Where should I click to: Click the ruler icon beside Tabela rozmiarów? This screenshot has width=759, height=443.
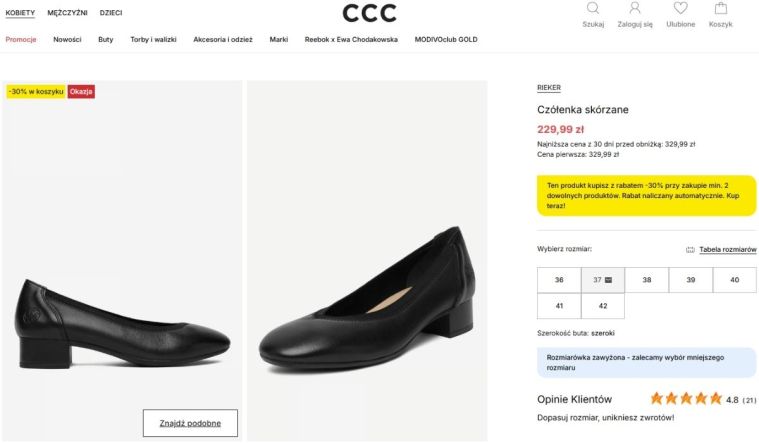click(x=690, y=250)
